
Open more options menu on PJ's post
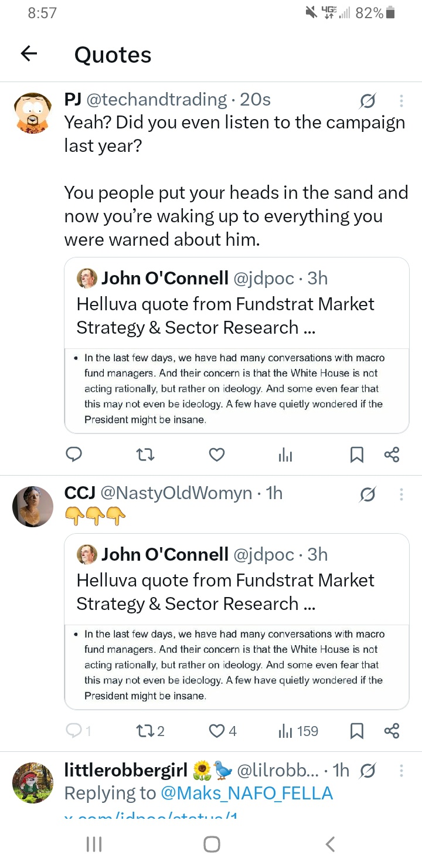pos(401,101)
